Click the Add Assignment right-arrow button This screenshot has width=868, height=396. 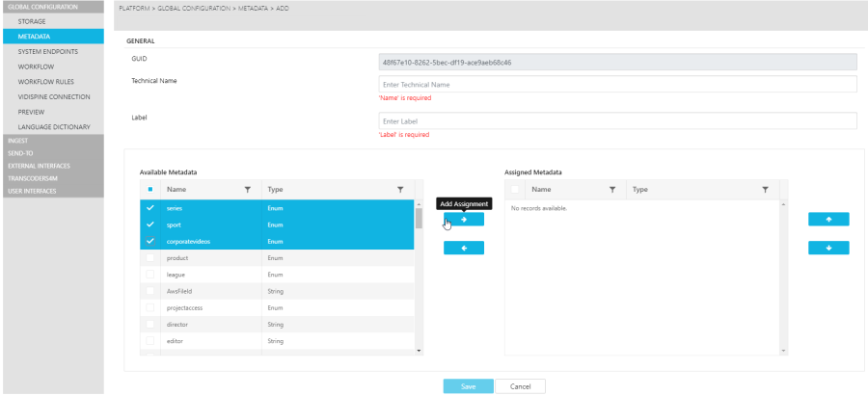pos(463,220)
